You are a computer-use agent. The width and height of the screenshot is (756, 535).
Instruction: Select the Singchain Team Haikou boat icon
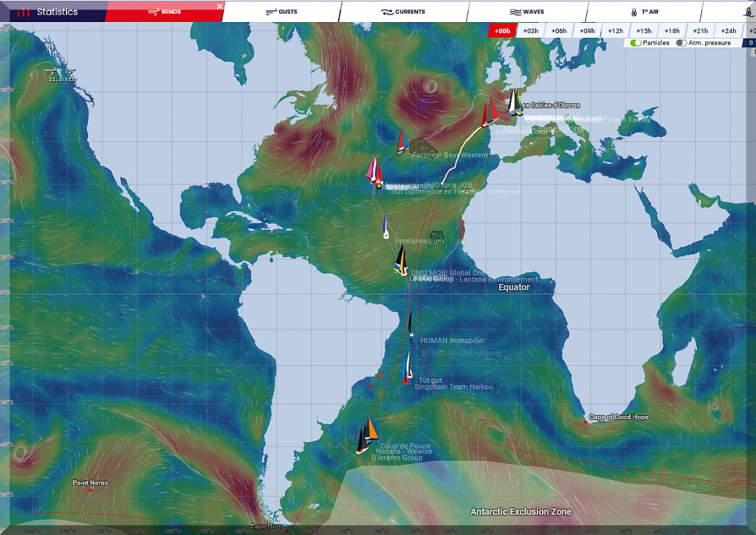(x=407, y=369)
